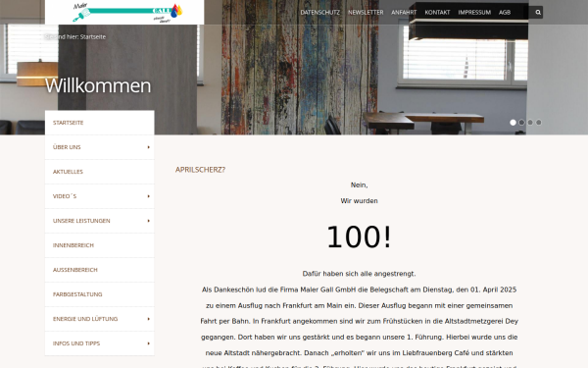Viewport: 588px width, 368px height.
Task: Click the Startseite breadcrumb
Action: pos(93,37)
